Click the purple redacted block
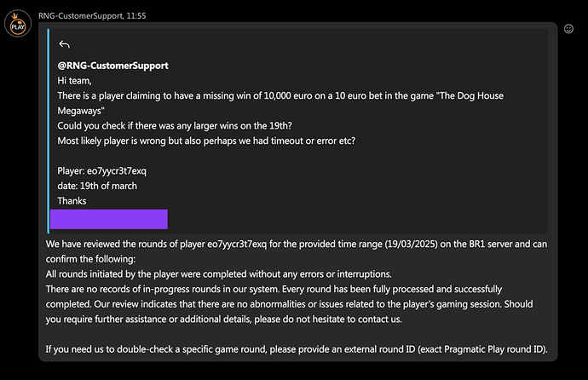This screenshot has width=588, height=380. 108,219
